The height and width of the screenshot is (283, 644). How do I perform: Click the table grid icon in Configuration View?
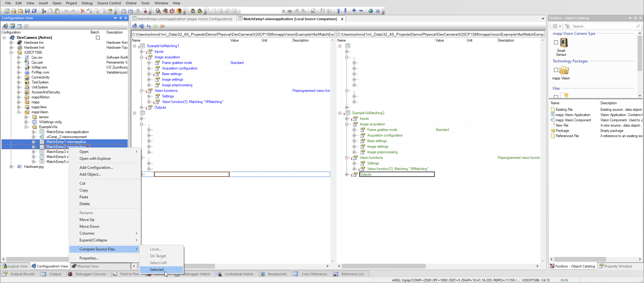click(19, 26)
